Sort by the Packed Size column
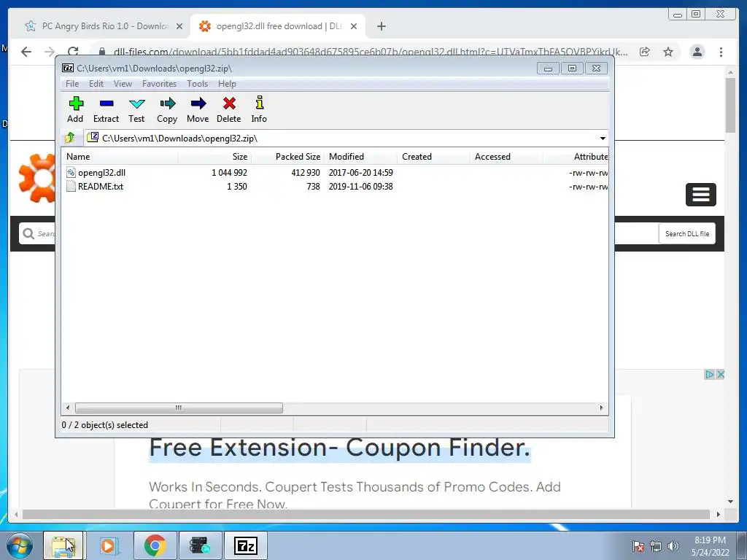Screen dimensions: 747x560 (287, 157)
